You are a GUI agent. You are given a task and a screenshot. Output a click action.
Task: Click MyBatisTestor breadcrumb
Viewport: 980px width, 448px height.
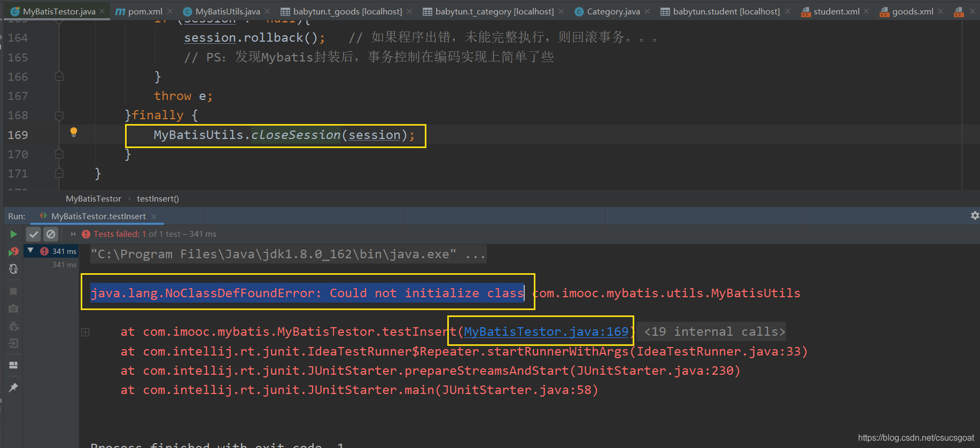click(x=94, y=199)
